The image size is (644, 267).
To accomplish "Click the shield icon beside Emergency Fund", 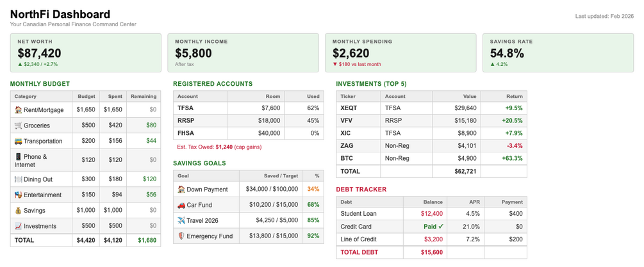I will pyautogui.click(x=181, y=236).
